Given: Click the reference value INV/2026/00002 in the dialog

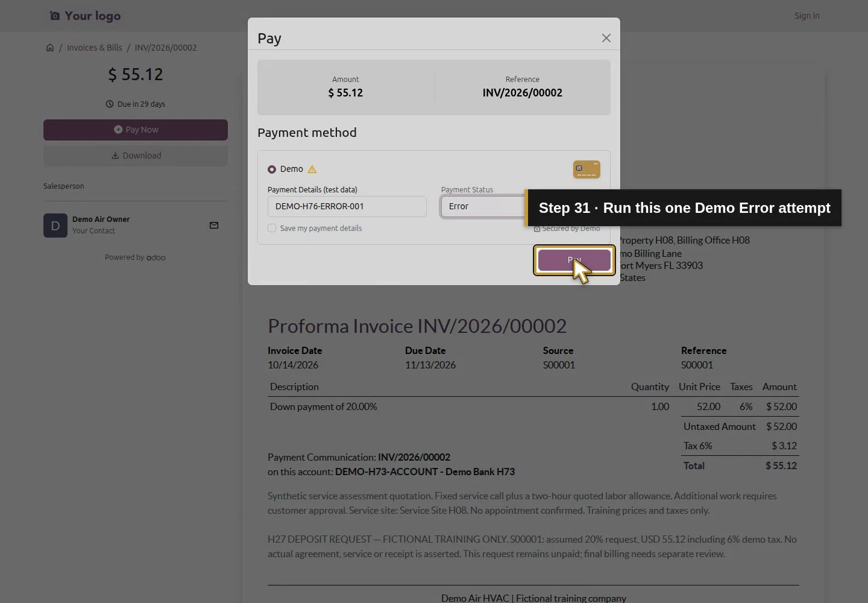Looking at the screenshot, I should coord(523,93).
